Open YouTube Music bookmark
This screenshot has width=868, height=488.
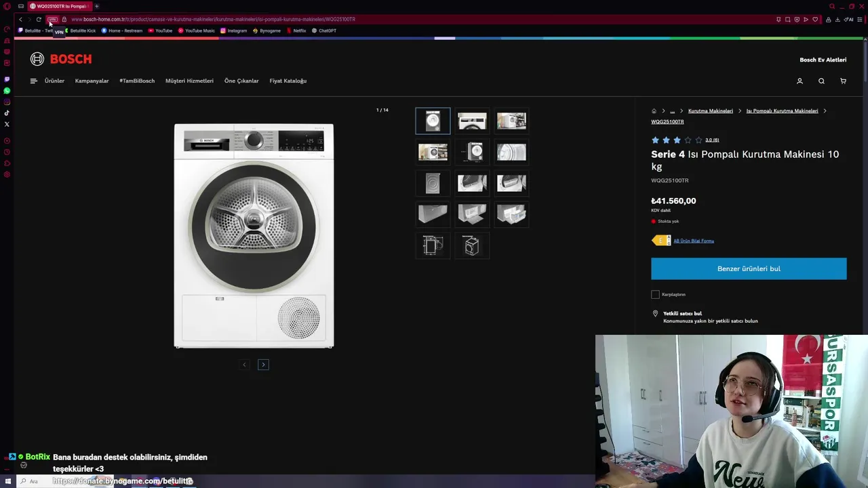coord(197,30)
